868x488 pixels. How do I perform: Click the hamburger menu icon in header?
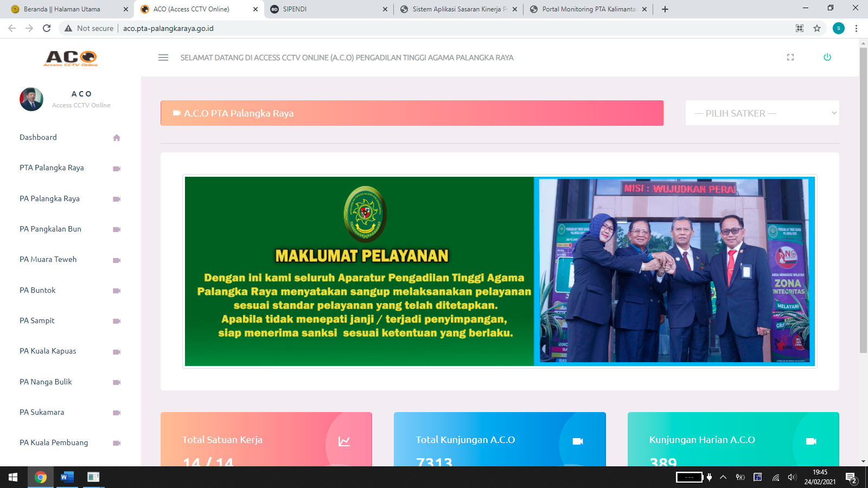click(163, 57)
